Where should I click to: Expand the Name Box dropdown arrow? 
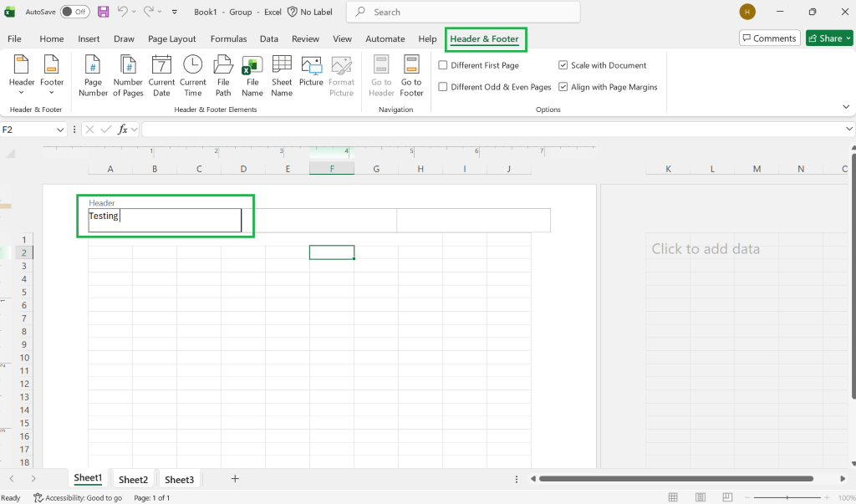60,130
